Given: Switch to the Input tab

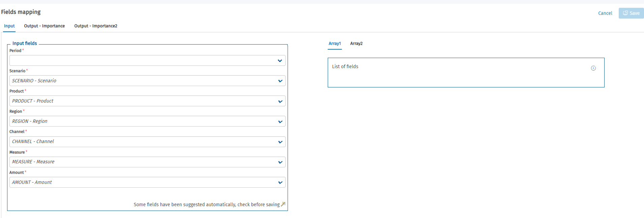Looking at the screenshot, I should pyautogui.click(x=9, y=26).
